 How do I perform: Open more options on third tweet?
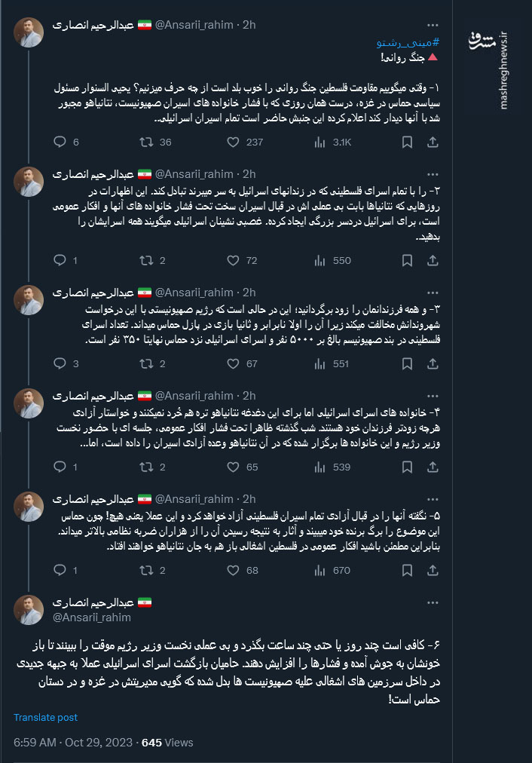coord(433,292)
